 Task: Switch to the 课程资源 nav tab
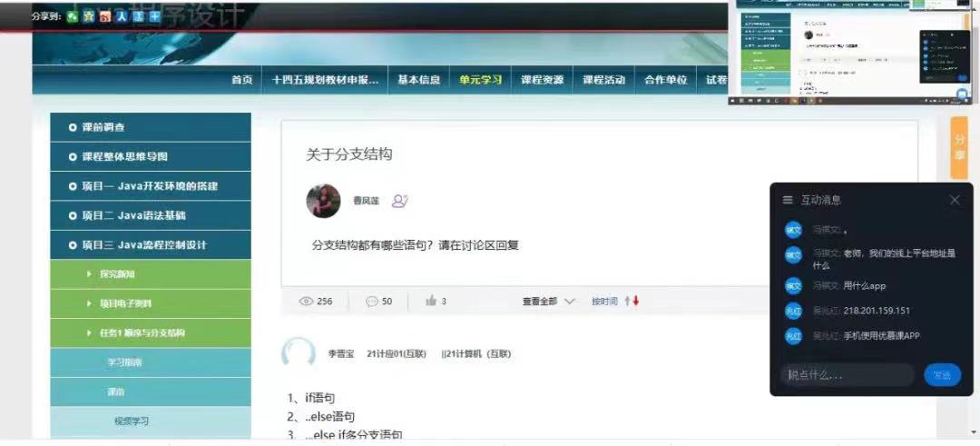pos(542,80)
